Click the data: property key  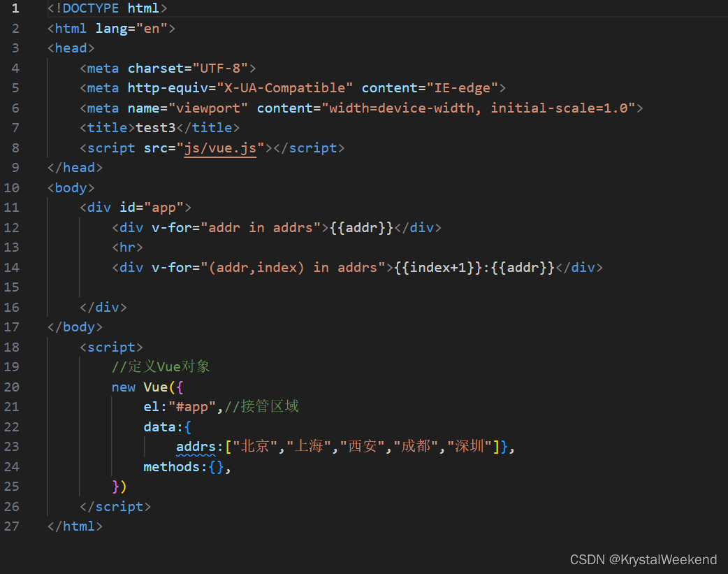(x=163, y=426)
